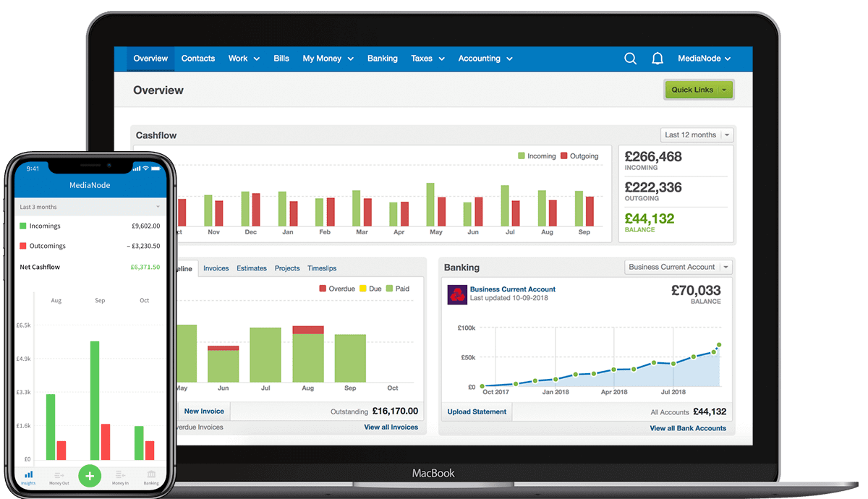Click the yellow Due legend swatch
This screenshot has width=868, height=499.
tap(363, 289)
